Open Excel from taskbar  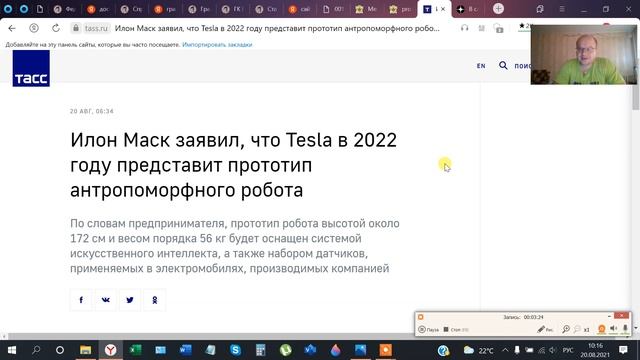[135, 350]
